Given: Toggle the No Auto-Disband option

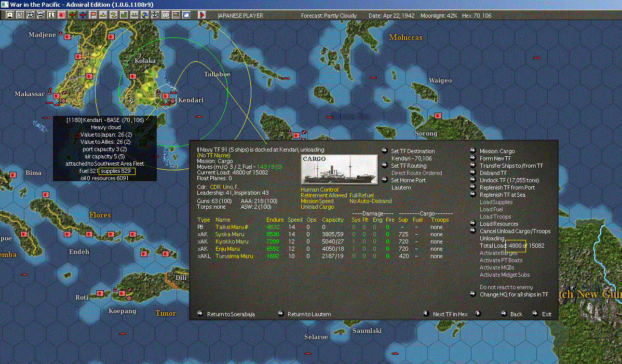Looking at the screenshot, I should pyautogui.click(x=371, y=201).
